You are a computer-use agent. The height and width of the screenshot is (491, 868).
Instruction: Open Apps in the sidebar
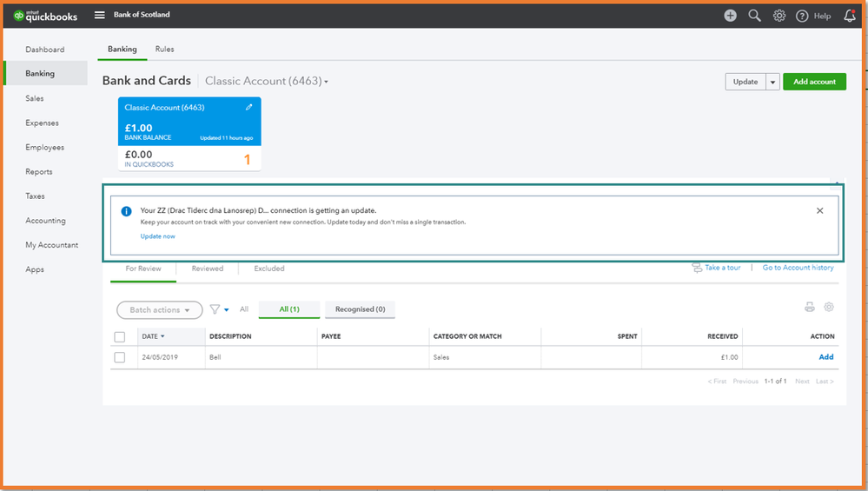point(35,269)
